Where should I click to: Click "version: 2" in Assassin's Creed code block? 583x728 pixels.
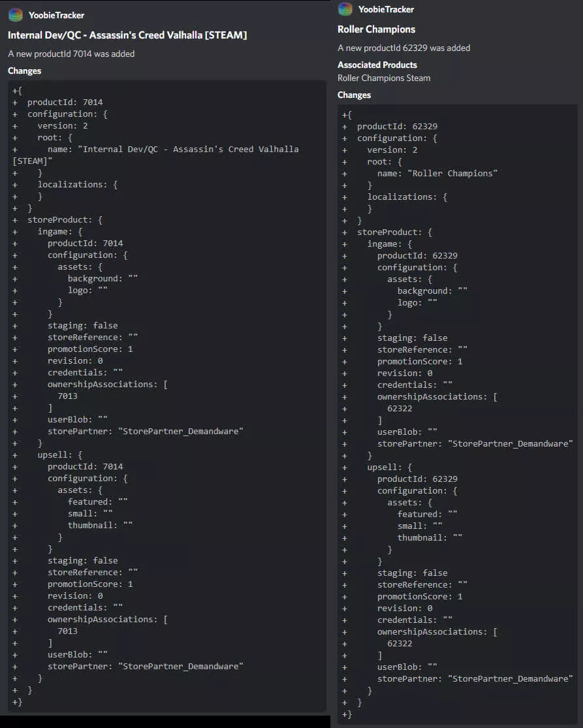[63, 126]
